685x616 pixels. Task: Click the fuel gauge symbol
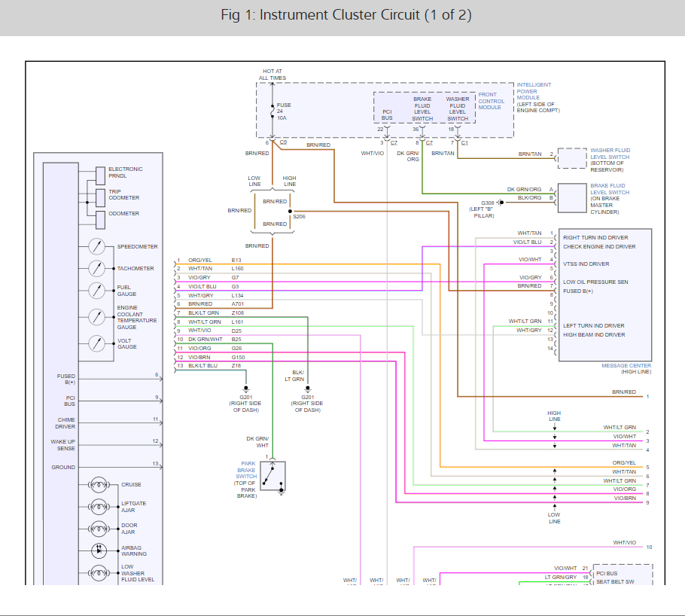point(96,290)
